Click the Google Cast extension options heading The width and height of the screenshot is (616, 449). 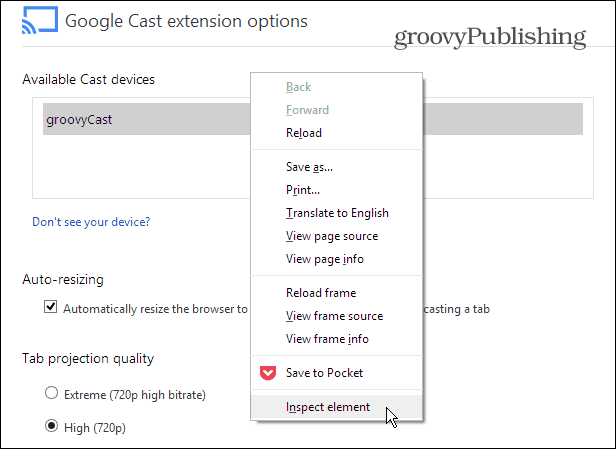(186, 21)
